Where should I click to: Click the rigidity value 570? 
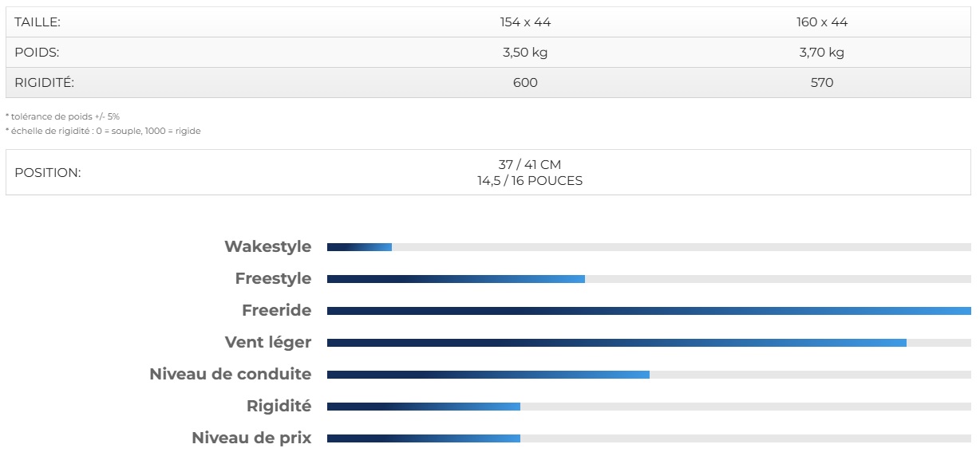click(x=821, y=83)
